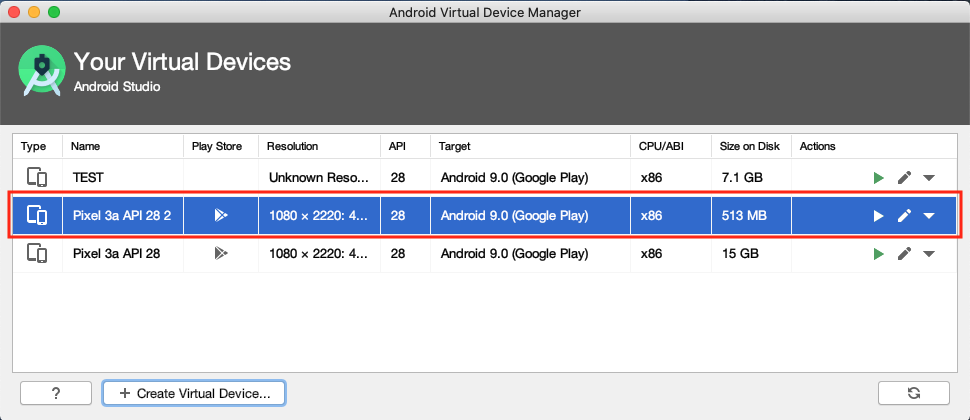Launch Pixel 3a API 28 2 emulator
This screenshot has height=420, width=970.
tap(878, 216)
